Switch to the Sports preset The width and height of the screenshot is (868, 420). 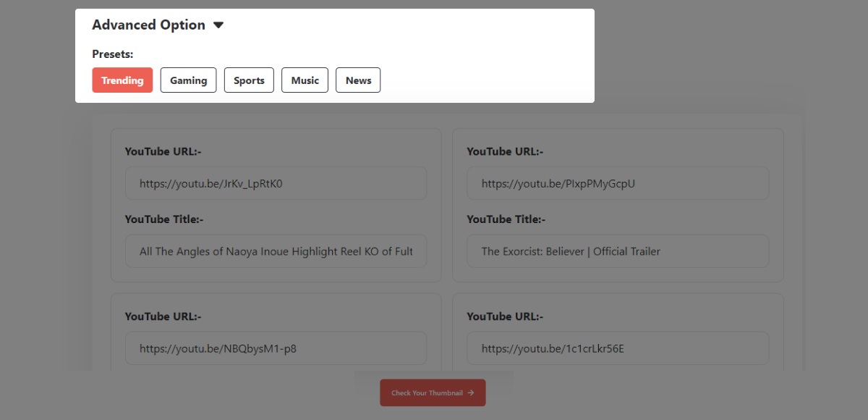coord(249,80)
